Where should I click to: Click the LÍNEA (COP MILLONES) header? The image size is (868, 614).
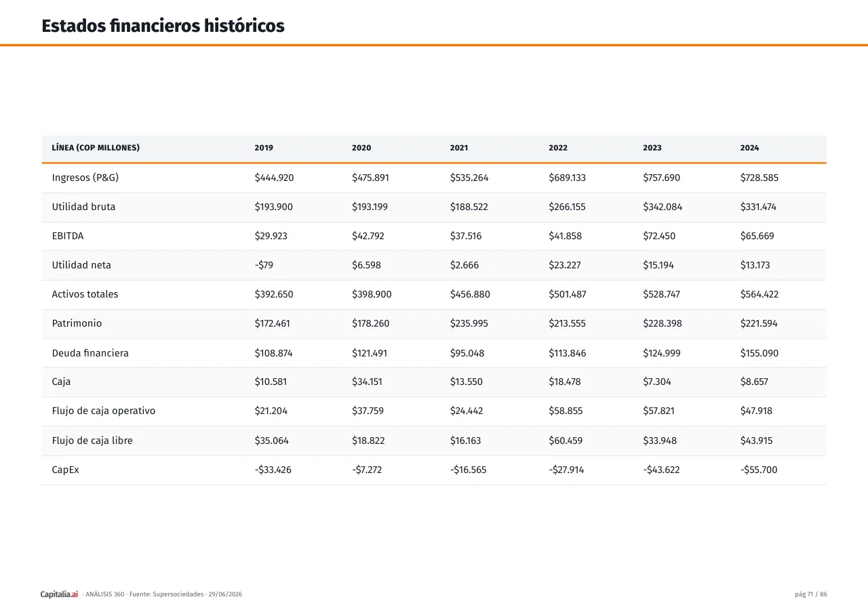(x=96, y=148)
